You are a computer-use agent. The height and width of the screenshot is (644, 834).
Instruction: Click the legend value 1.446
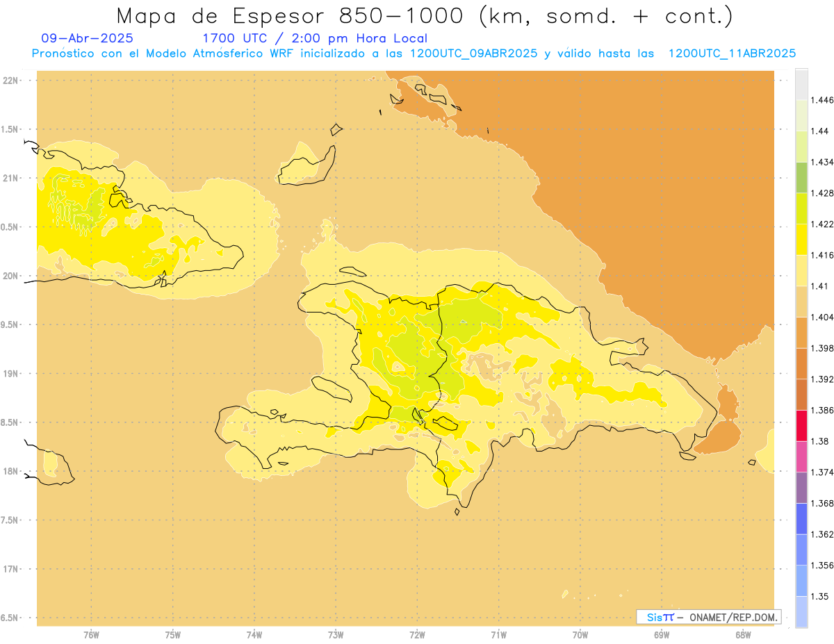[821, 100]
